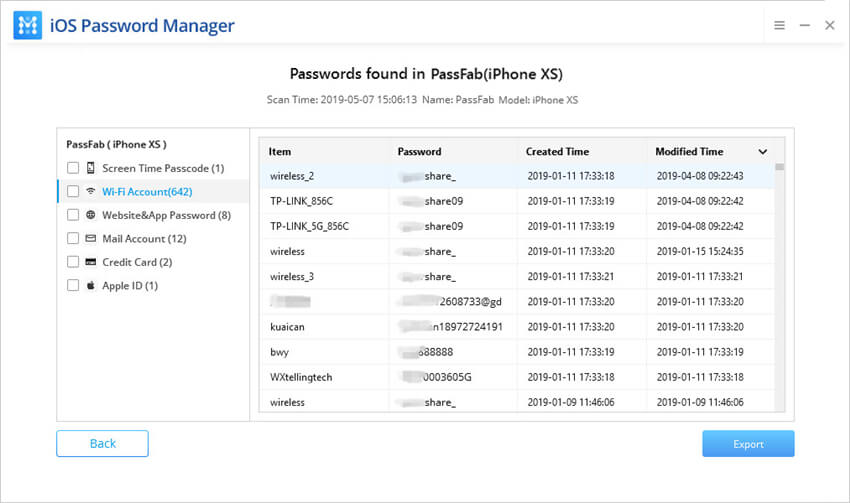Check the Wi-Fi Account checkbox

pyautogui.click(x=73, y=191)
